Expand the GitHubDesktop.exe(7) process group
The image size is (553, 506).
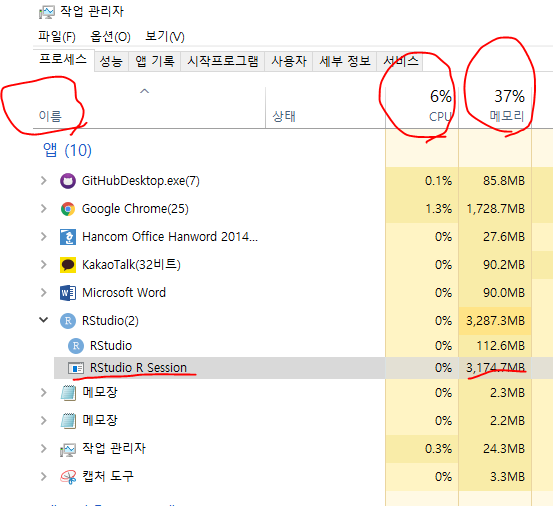tap(43, 181)
